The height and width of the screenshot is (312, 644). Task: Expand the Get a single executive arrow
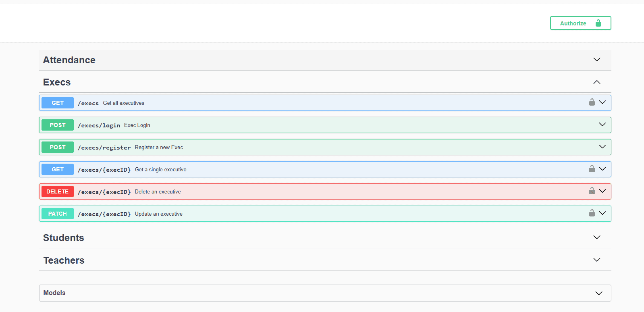click(602, 169)
